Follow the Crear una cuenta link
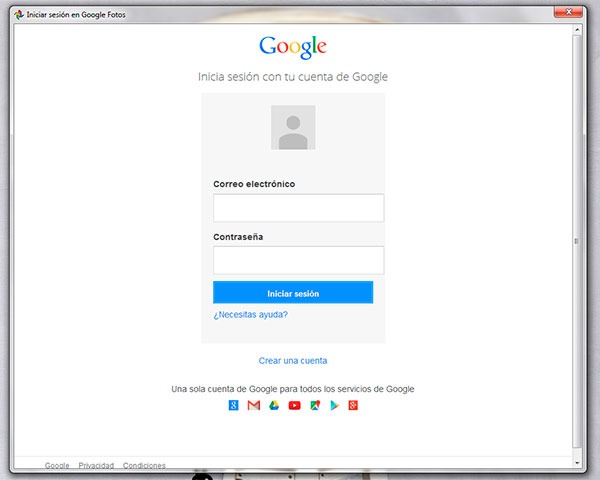Image resolution: width=600 pixels, height=480 pixels. point(293,360)
